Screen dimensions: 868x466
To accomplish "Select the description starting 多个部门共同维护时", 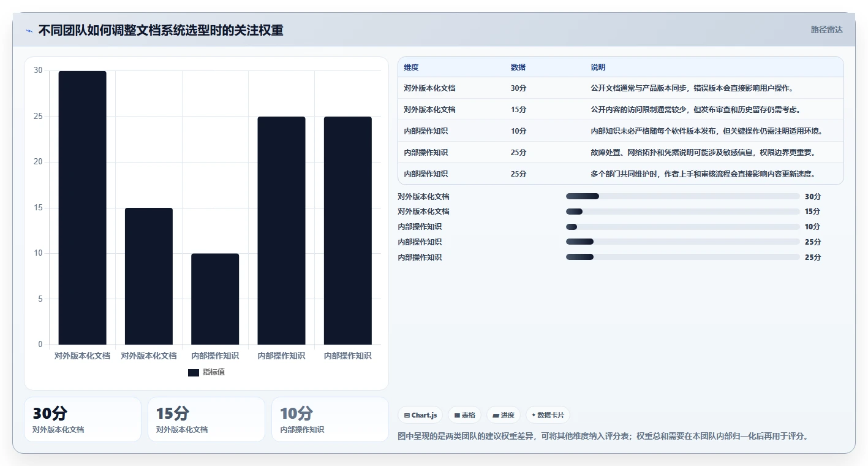I will click(703, 174).
